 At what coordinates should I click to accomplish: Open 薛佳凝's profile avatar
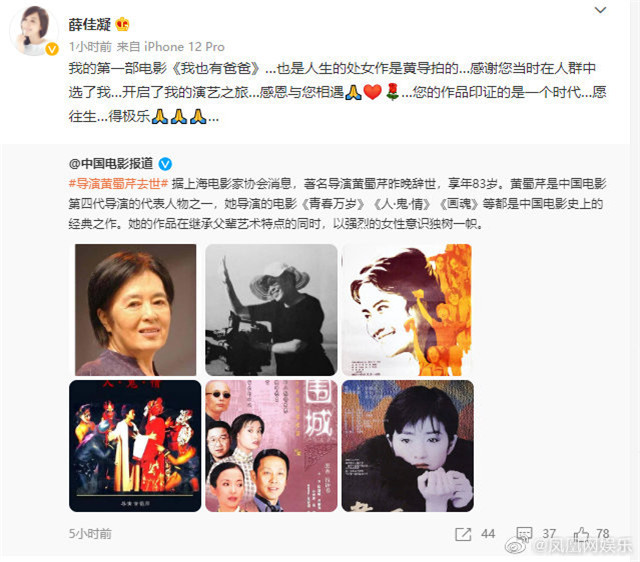point(33,31)
